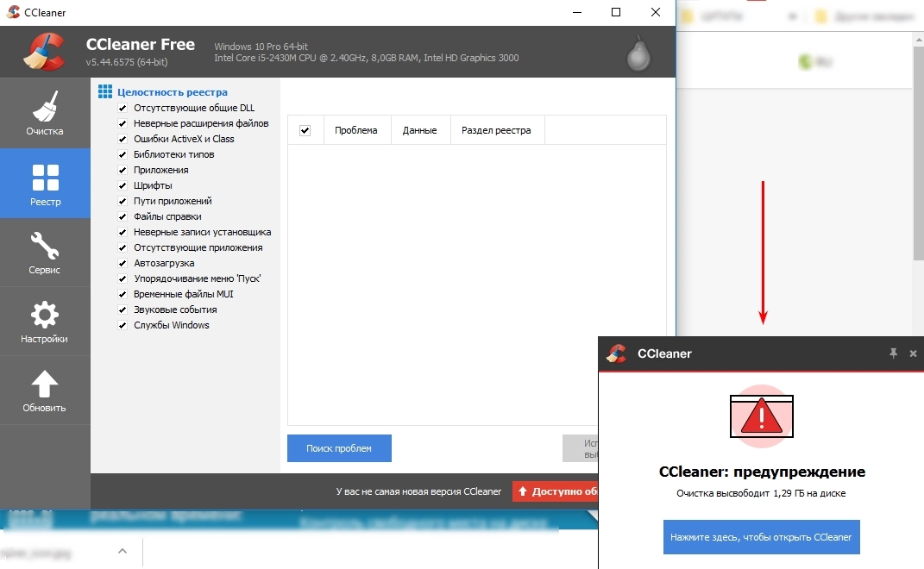Click the pear logo in header
This screenshot has height=569, width=924.
tap(638, 53)
